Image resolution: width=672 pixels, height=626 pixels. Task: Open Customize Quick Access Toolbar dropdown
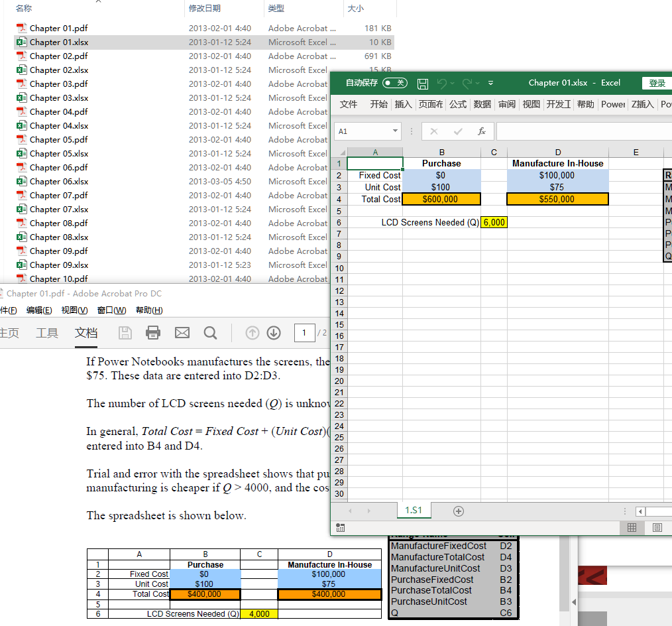[x=490, y=83]
